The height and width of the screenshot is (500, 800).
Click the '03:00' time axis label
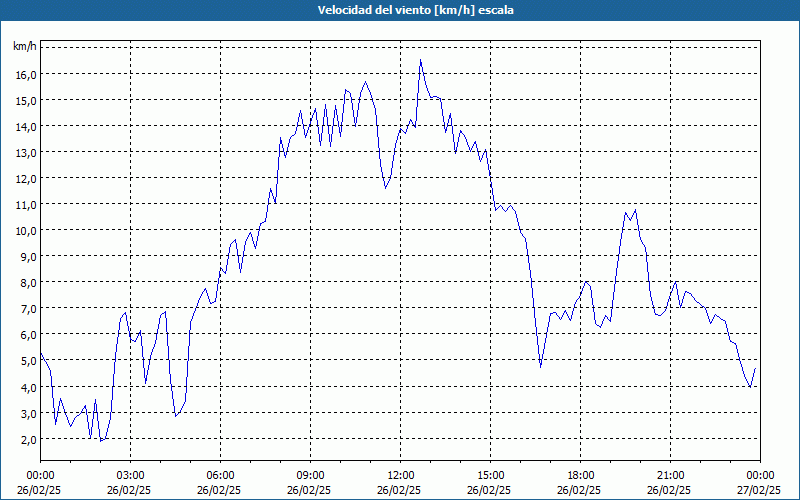tap(130, 476)
